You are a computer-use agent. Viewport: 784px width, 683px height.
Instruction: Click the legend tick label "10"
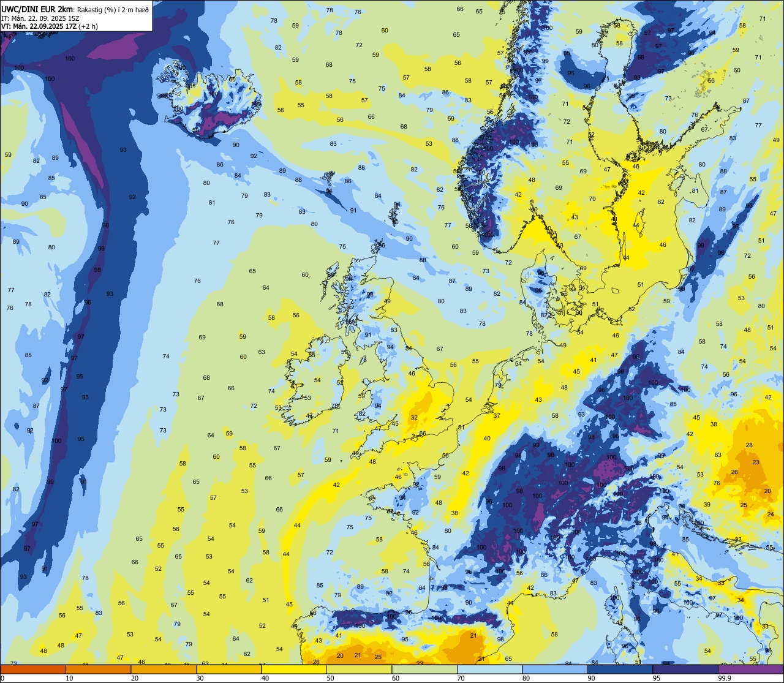69,678
